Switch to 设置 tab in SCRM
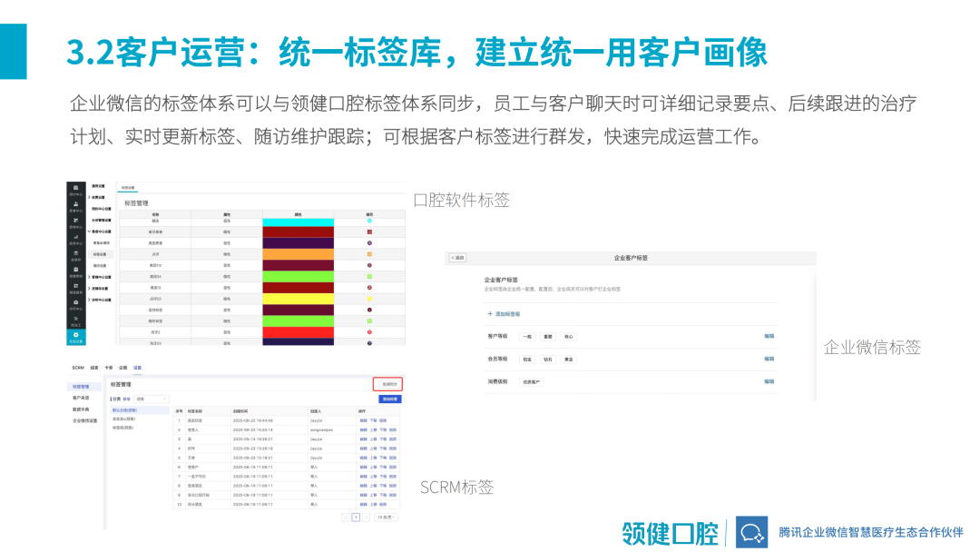Screen dimensions: 980x552 (138, 368)
